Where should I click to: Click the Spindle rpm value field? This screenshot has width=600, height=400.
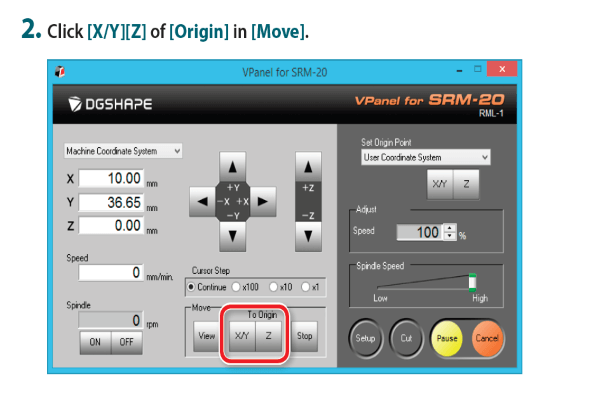(x=111, y=320)
